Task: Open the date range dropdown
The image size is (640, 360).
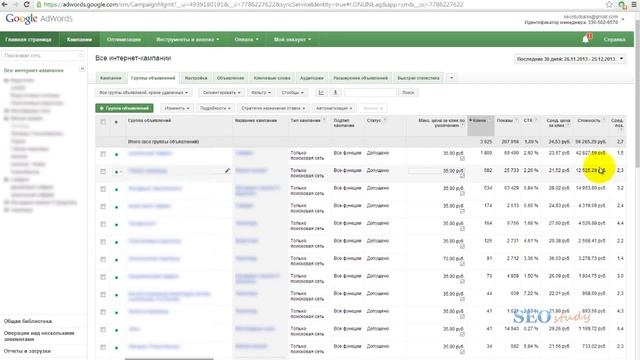Action: 570,59
